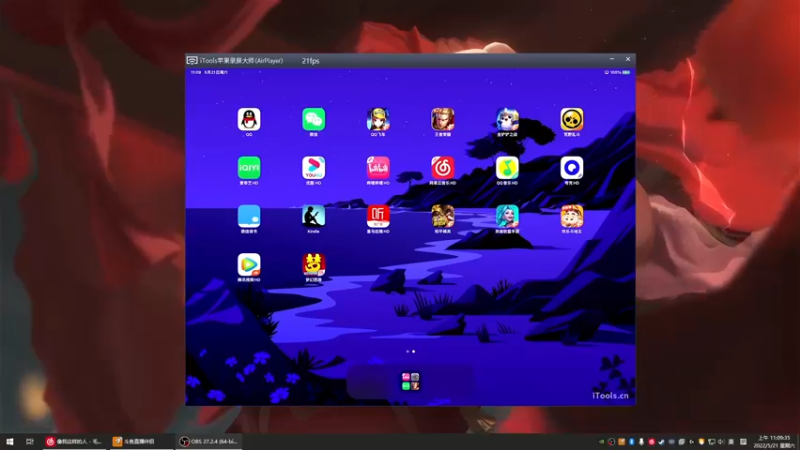
Task: Click the iPad battery indicator at 100%
Action: 626,72
